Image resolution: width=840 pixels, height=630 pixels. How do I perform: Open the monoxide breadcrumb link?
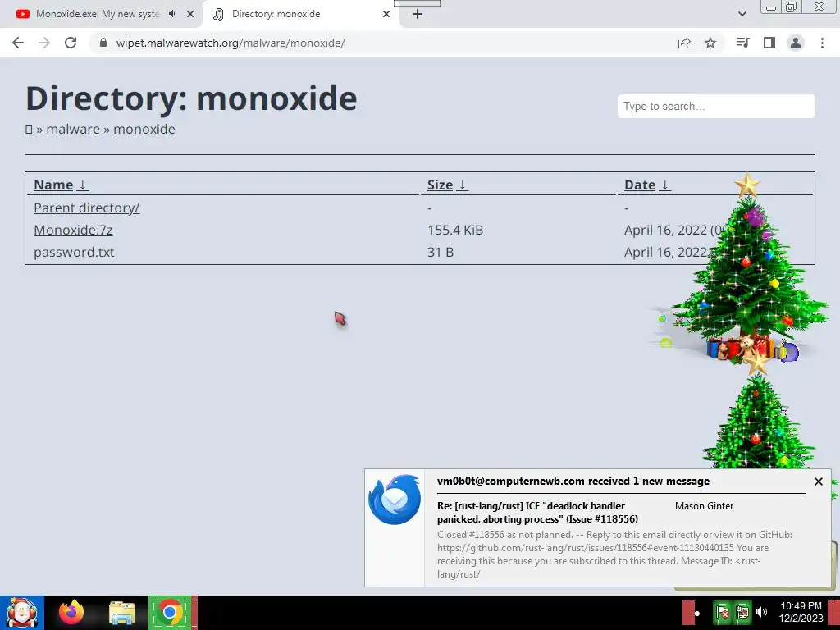144,129
